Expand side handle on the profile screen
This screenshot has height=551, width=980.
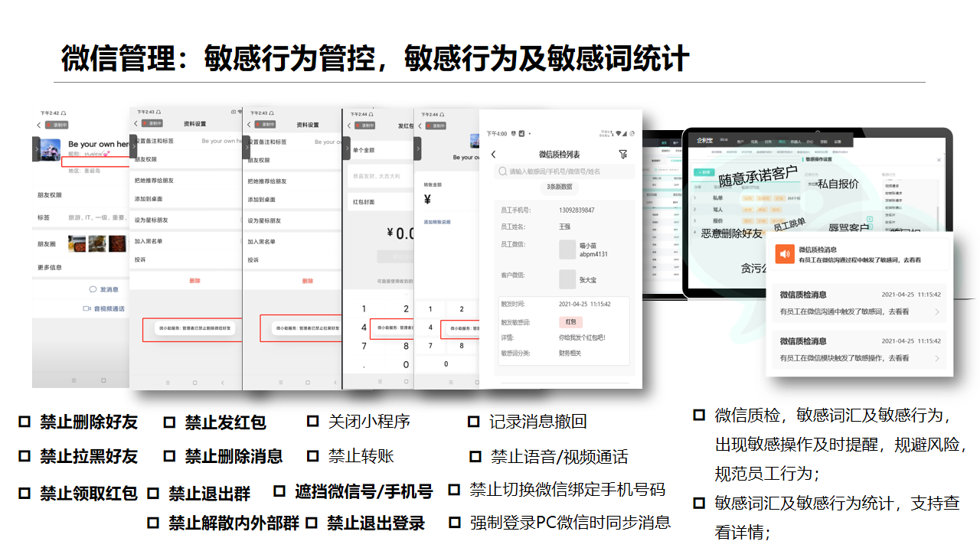(x=36, y=148)
